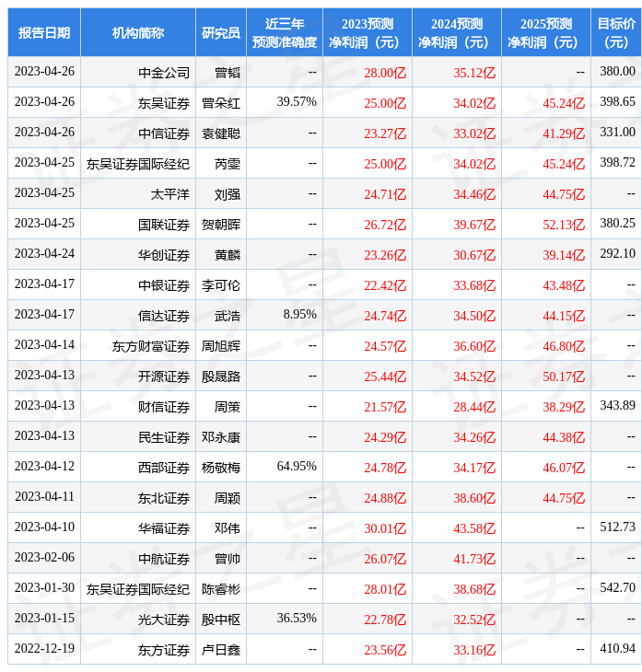642x672 pixels.
Task: Click target price 410.94
Action: click(x=617, y=649)
